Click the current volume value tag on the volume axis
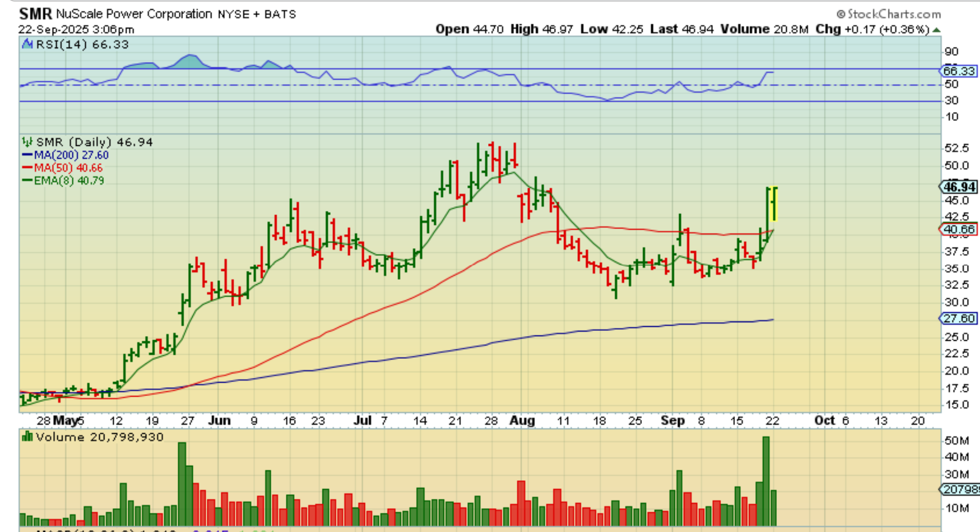 [959, 489]
